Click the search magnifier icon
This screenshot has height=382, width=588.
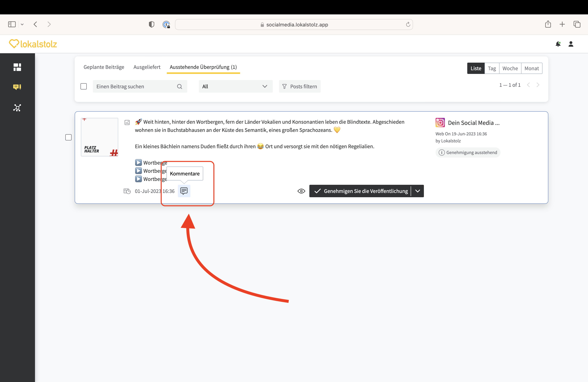tap(180, 87)
